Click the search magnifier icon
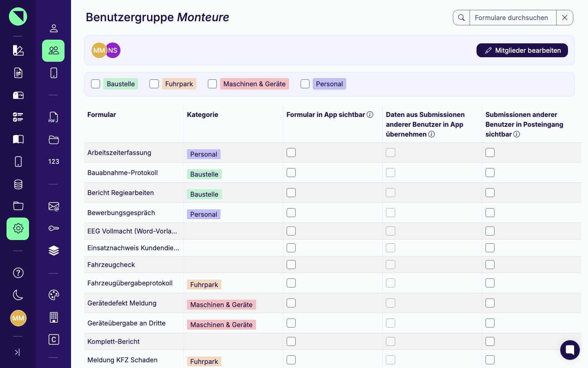This screenshot has width=588, height=368. tap(461, 18)
